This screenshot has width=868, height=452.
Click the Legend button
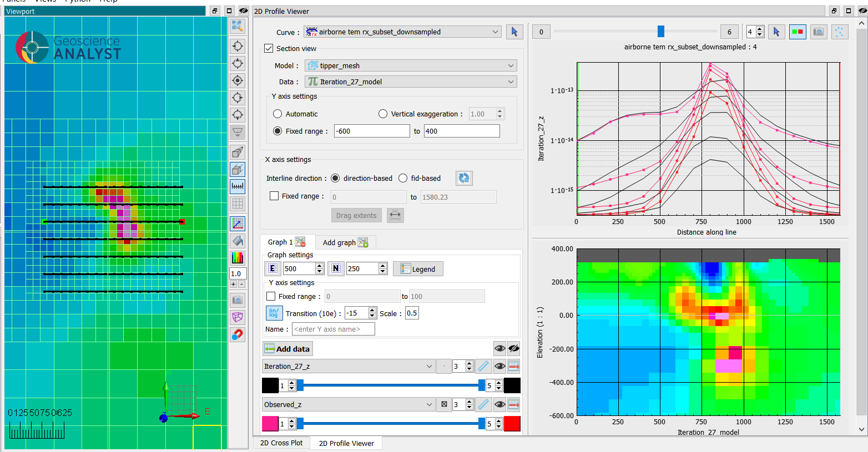point(418,269)
